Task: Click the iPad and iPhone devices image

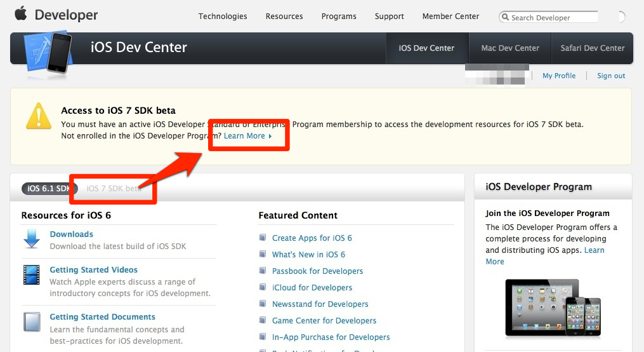Action: click(x=553, y=308)
